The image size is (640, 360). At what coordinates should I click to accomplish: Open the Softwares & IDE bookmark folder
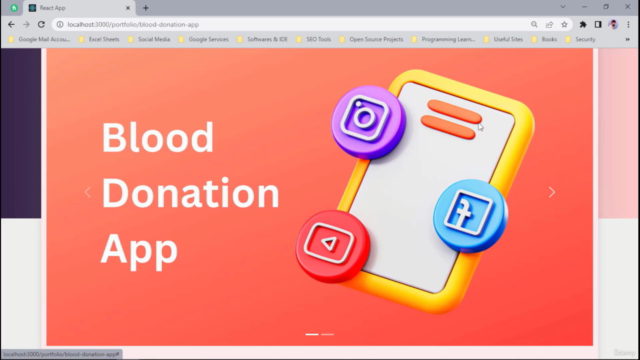click(x=262, y=39)
